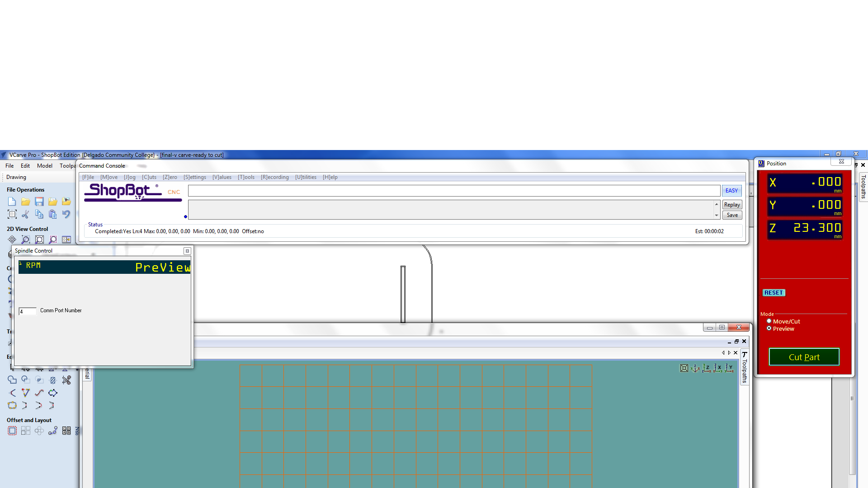
Task: Click the RESET button in Position window
Action: tap(774, 293)
